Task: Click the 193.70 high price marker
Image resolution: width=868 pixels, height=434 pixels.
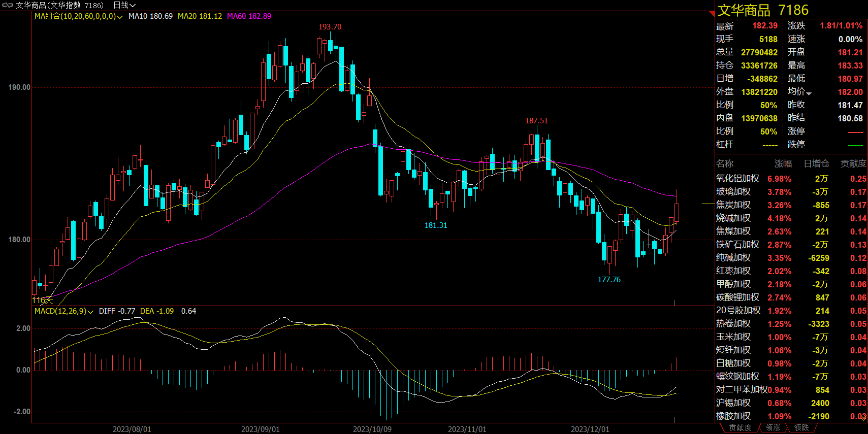Action: point(330,27)
